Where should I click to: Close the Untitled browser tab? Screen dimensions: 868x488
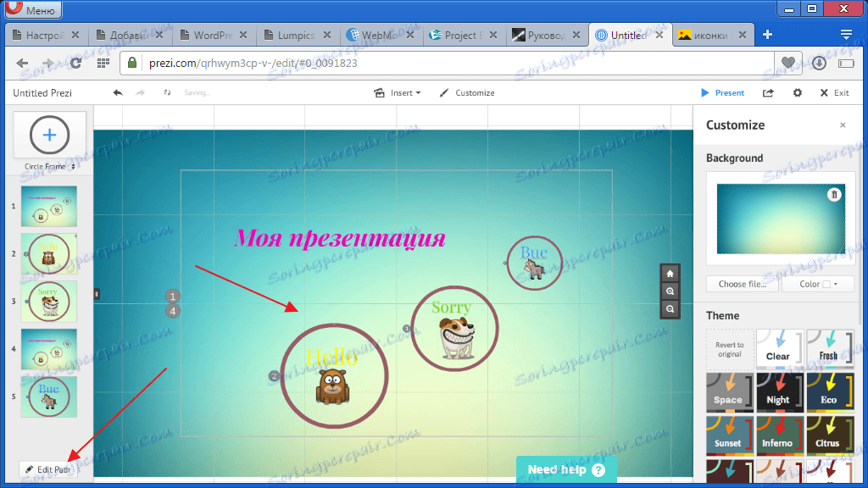(x=659, y=35)
